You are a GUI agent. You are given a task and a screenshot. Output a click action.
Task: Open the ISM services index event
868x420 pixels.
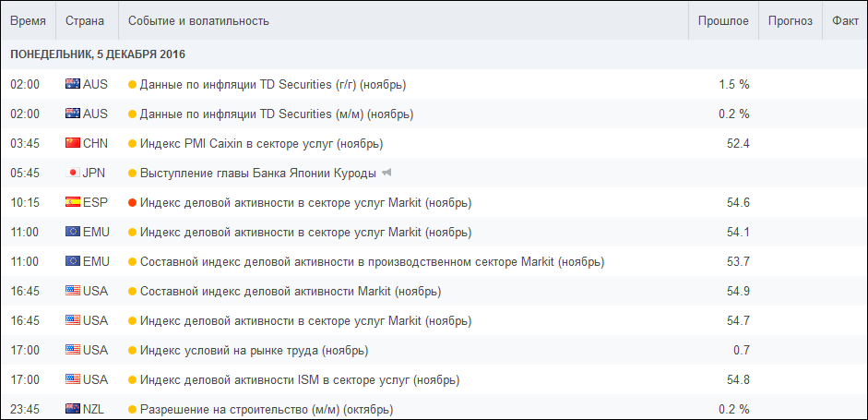(x=299, y=380)
